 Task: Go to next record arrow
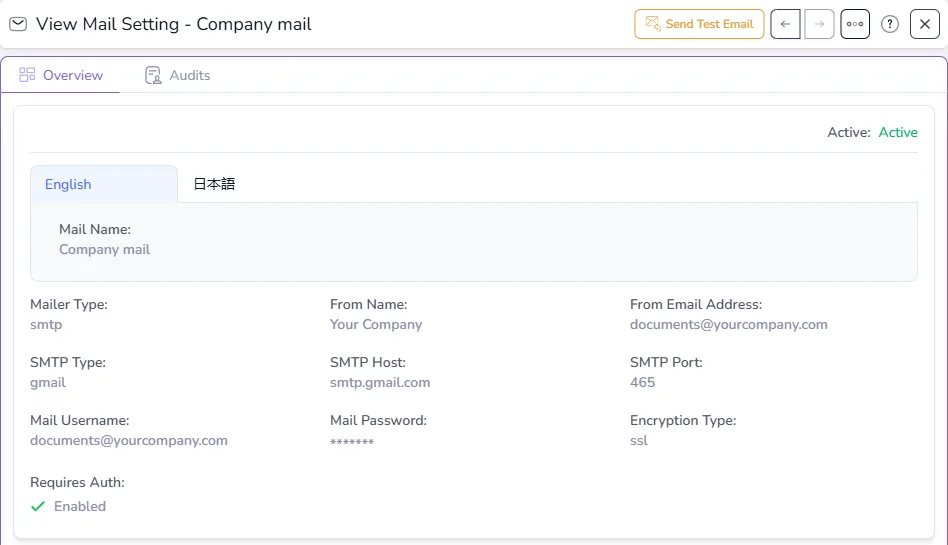pyautogui.click(x=819, y=24)
